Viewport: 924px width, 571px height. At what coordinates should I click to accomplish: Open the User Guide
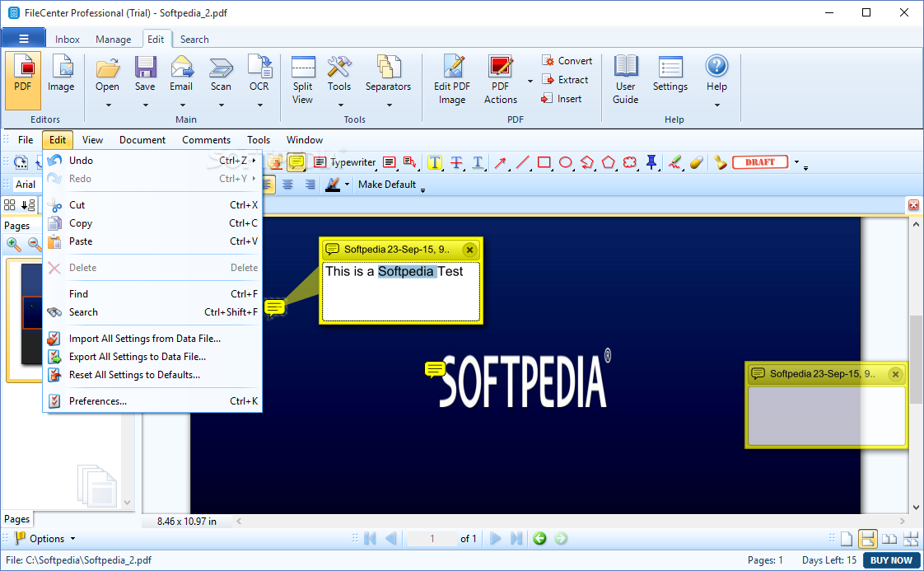(x=625, y=80)
